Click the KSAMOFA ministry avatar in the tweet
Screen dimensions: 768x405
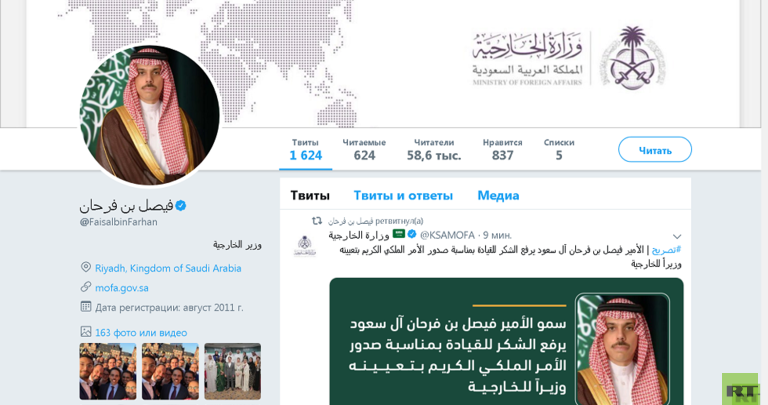pos(305,246)
